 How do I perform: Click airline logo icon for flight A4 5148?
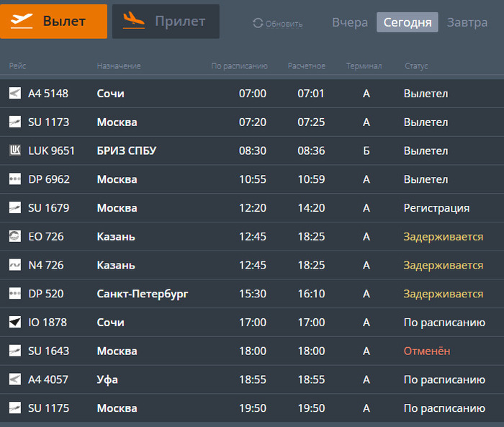(15, 93)
